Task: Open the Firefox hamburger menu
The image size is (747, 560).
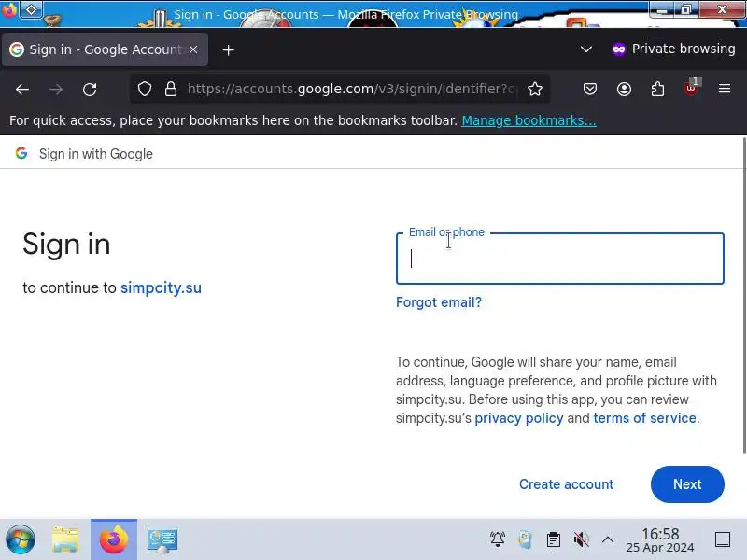Action: (x=725, y=89)
